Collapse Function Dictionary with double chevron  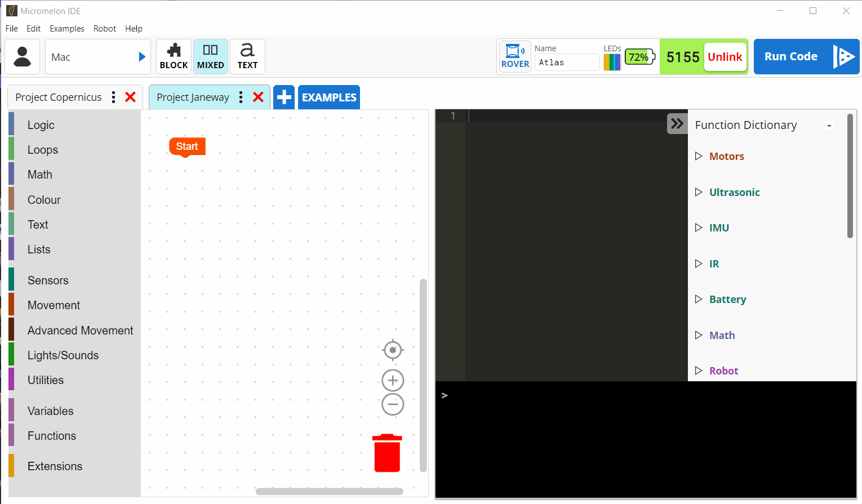[x=677, y=123]
